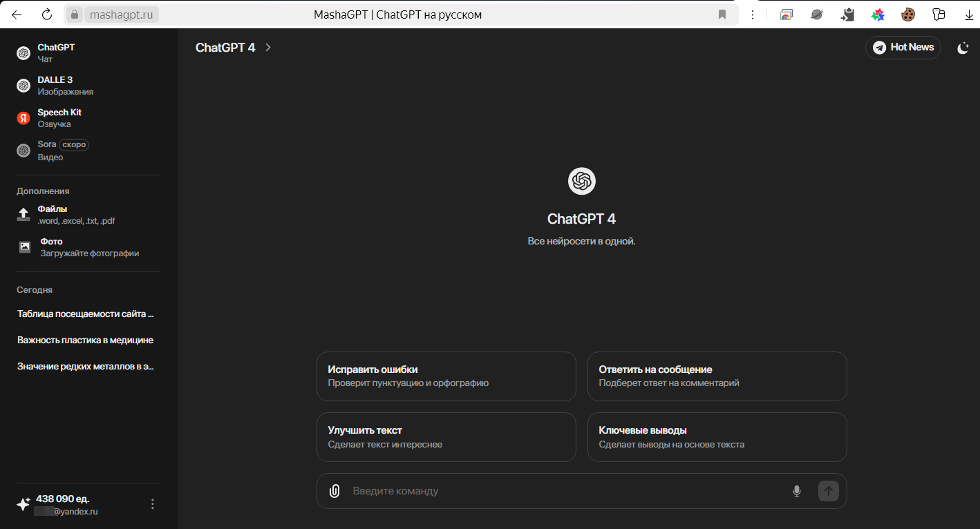The height and width of the screenshot is (529, 980).
Task: Choose the Исправить ошибки suggestion
Action: pyautogui.click(x=446, y=376)
